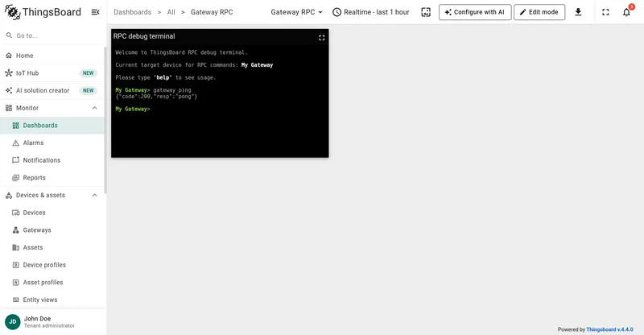Toggle dashboard fullscreen icon

pyautogui.click(x=605, y=12)
